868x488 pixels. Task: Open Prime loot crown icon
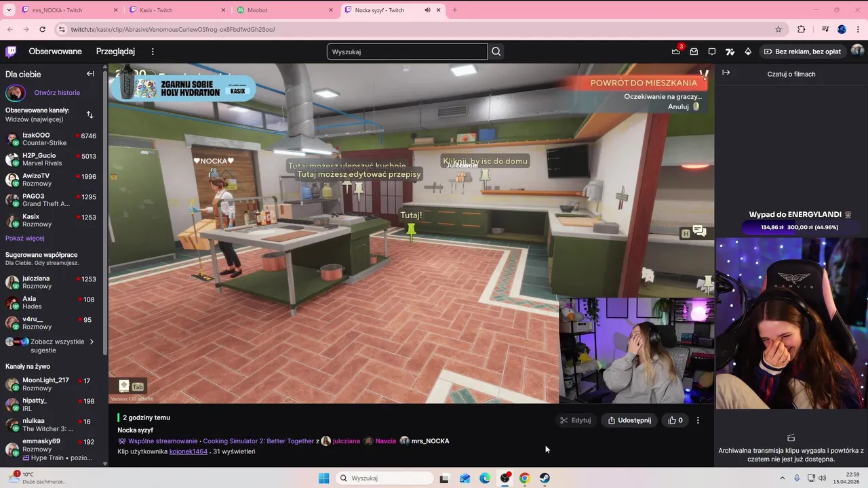pyautogui.click(x=675, y=52)
